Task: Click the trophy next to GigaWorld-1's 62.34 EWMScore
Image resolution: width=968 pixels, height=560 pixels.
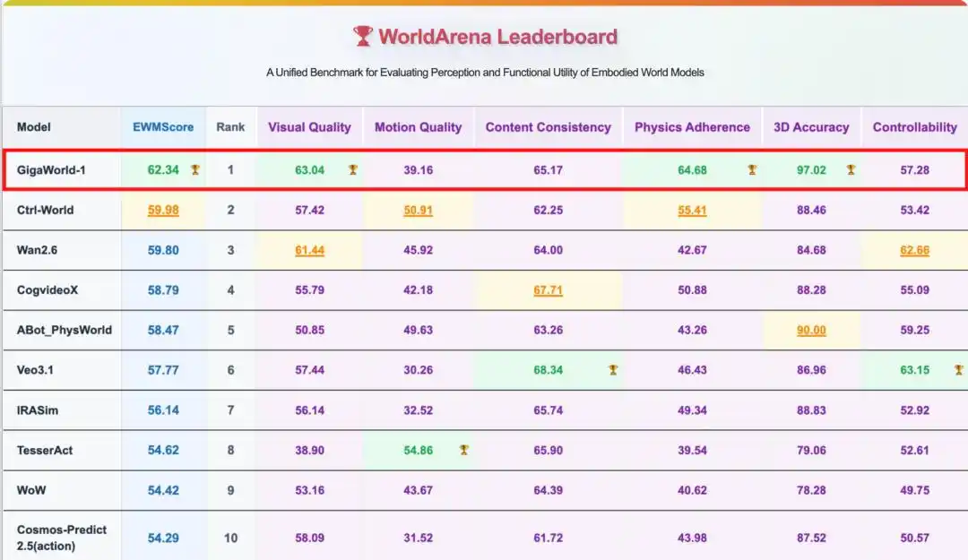Action: click(195, 169)
